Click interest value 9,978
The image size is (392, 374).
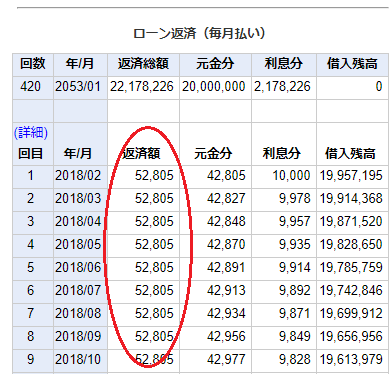coord(295,199)
